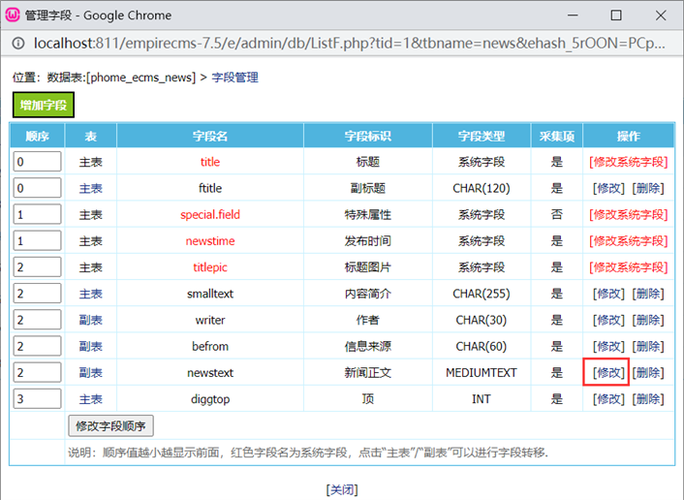Screen dimensions: 684x500
Task: Click the 操作 column header
Action: tap(629, 136)
